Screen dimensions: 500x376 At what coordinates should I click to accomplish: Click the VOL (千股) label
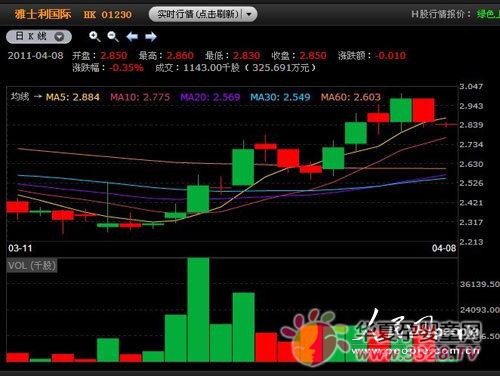tap(32, 266)
